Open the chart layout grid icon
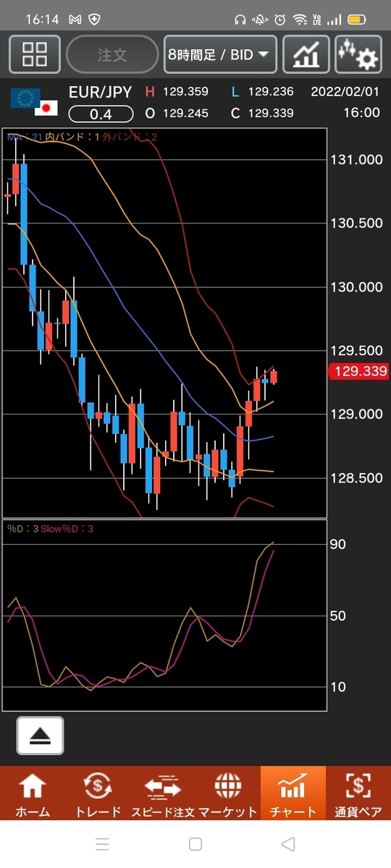 pos(34,54)
